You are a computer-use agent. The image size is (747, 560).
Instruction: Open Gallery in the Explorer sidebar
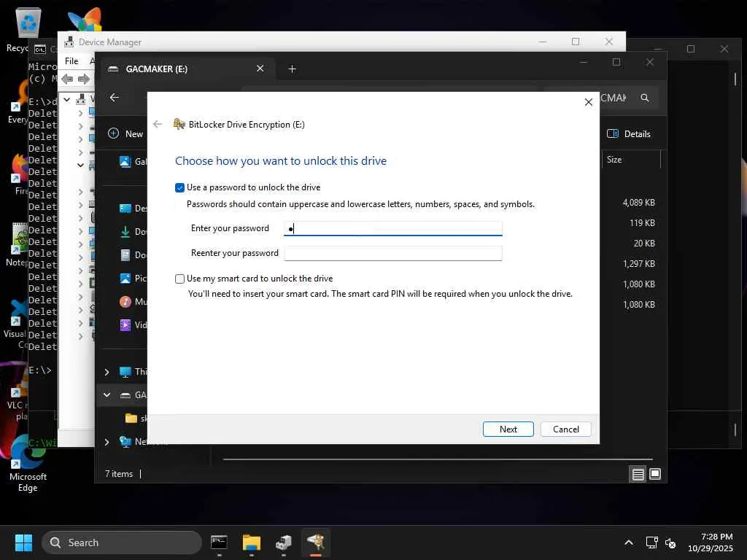pyautogui.click(x=133, y=162)
